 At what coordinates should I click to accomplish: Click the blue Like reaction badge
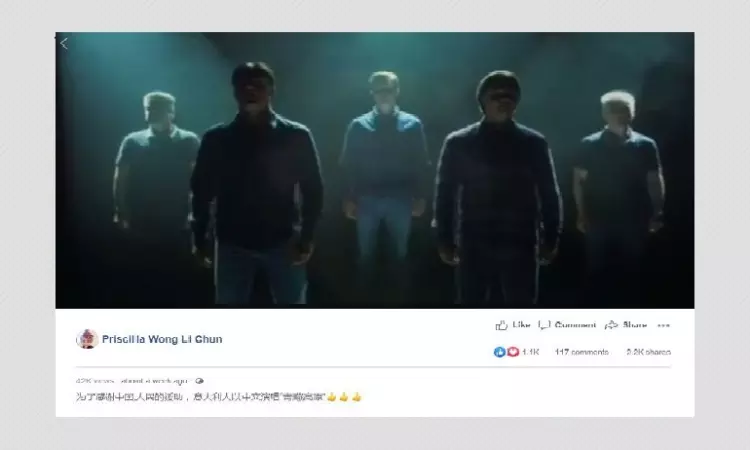499,352
